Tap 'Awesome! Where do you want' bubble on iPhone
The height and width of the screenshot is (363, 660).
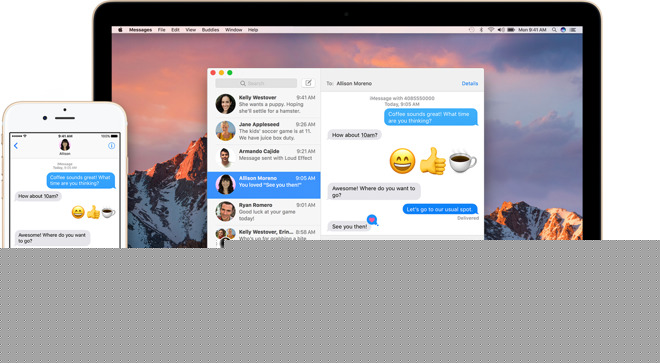click(53, 238)
